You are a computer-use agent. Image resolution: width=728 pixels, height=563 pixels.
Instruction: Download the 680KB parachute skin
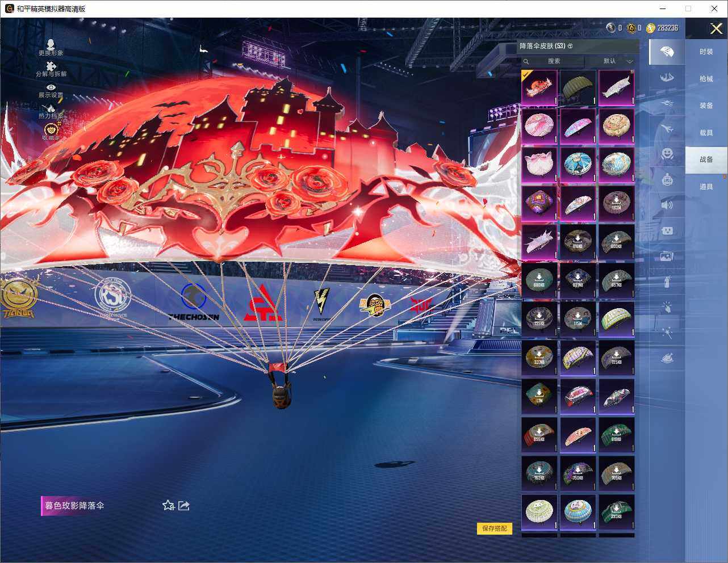pyautogui.click(x=539, y=281)
